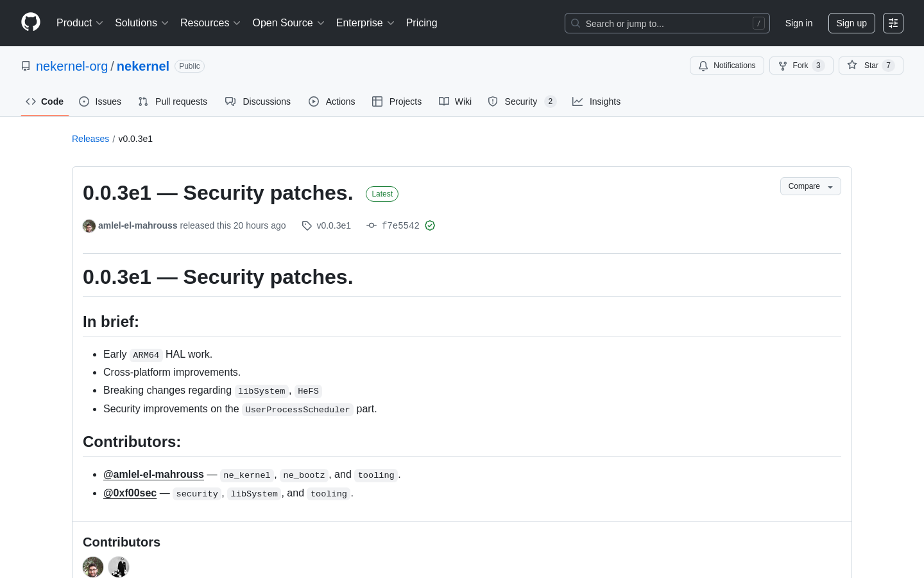
Task: Open the command palette icon button
Action: pyautogui.click(x=893, y=23)
